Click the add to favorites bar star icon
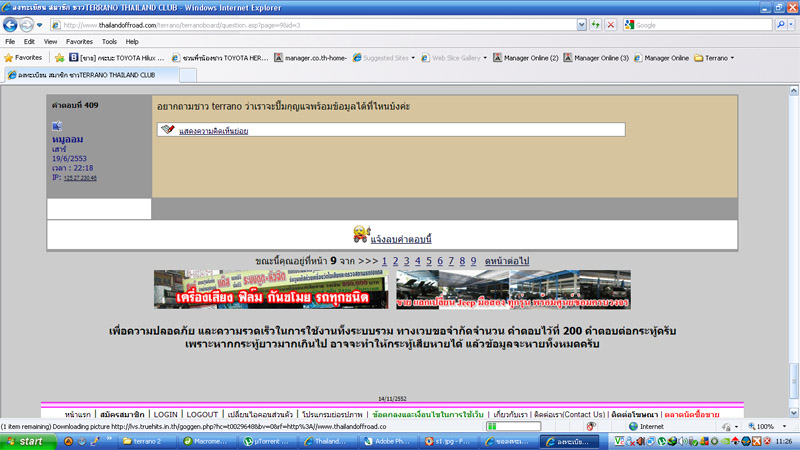This screenshot has height=450, width=800. pos(60,58)
